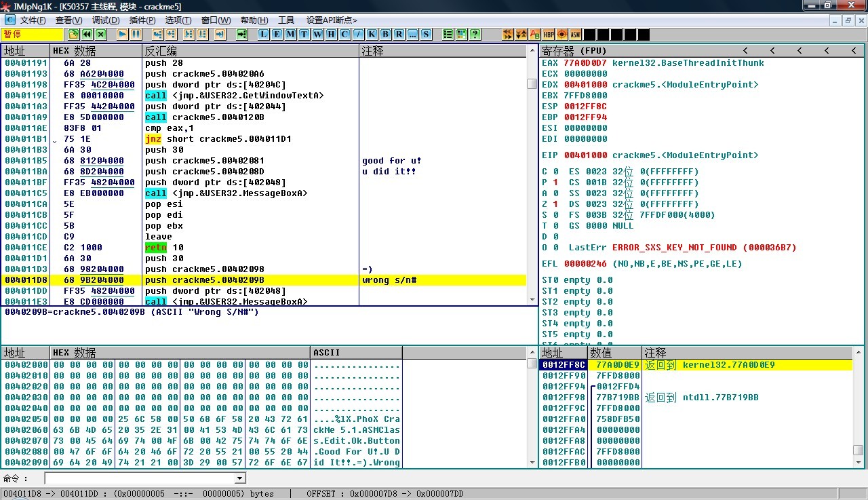
Task: Open Threads window with T icon
Action: (304, 34)
